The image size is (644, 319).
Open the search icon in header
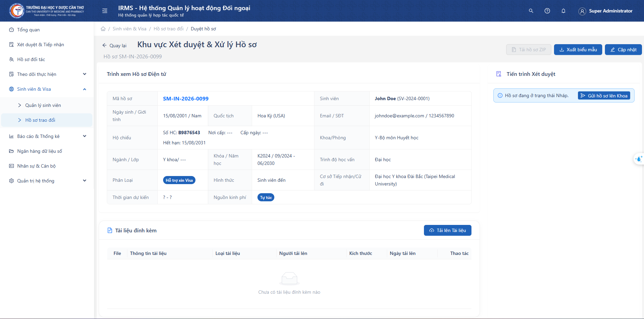[531, 11]
